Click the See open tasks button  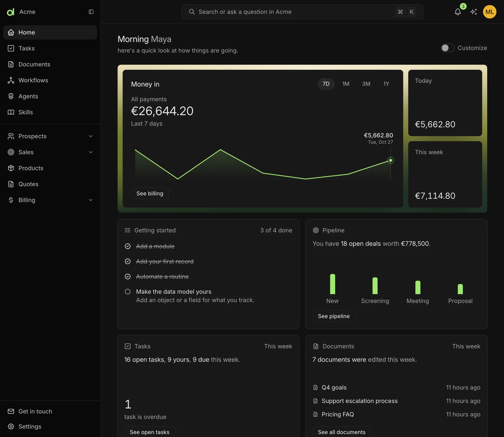coord(149,432)
